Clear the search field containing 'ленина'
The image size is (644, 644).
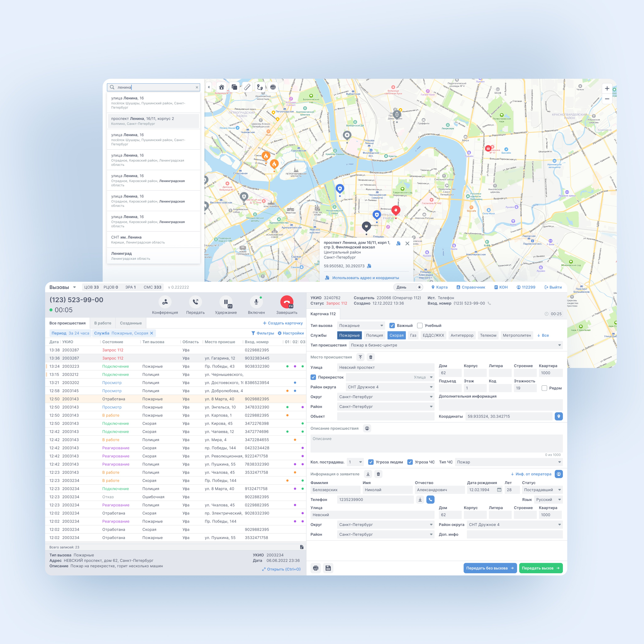(x=197, y=87)
